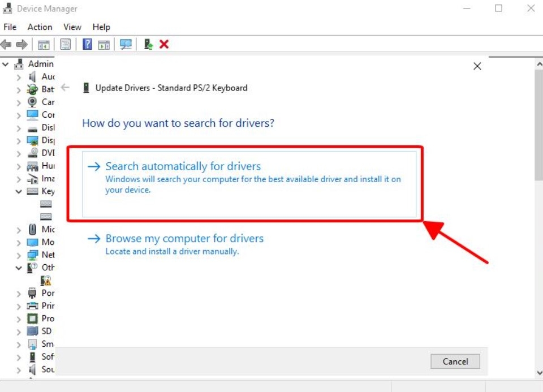Click the red X Uninstall device icon
Image resolution: width=543 pixels, height=392 pixels.
164,44
